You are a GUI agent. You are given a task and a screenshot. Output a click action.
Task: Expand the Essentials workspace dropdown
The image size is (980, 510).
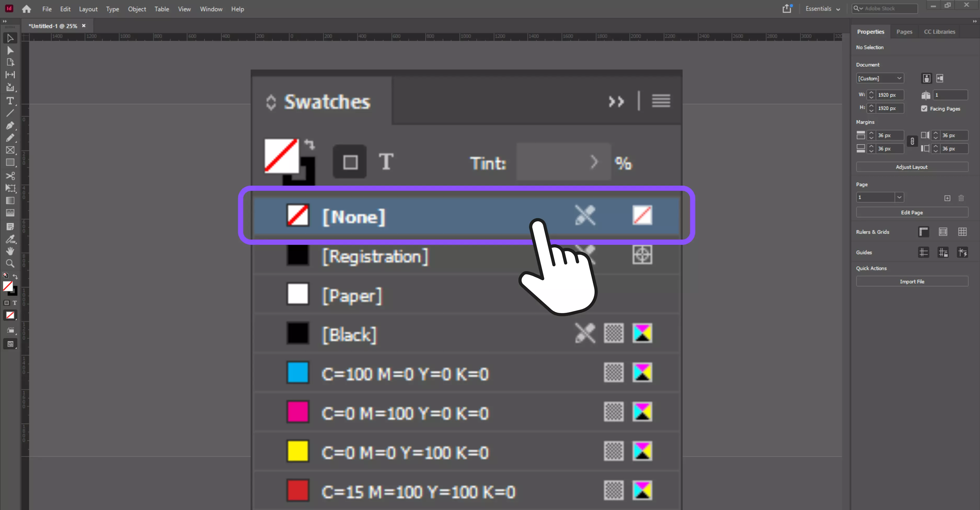(x=822, y=9)
